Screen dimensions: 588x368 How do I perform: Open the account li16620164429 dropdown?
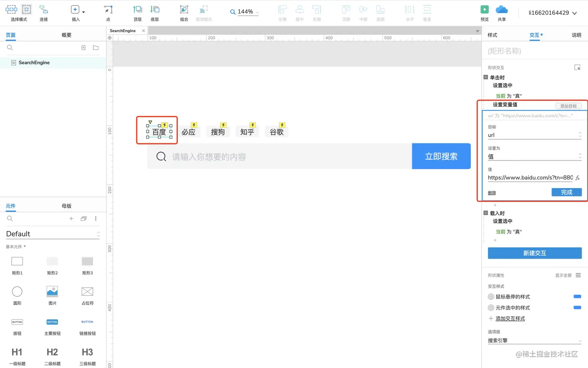pyautogui.click(x=574, y=13)
